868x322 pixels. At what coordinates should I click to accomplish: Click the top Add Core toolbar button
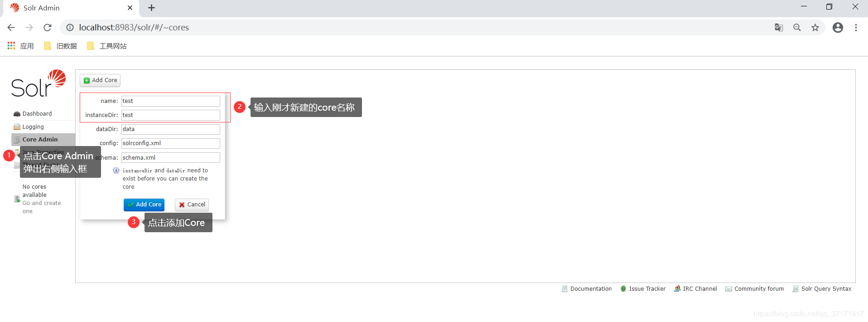(x=100, y=80)
